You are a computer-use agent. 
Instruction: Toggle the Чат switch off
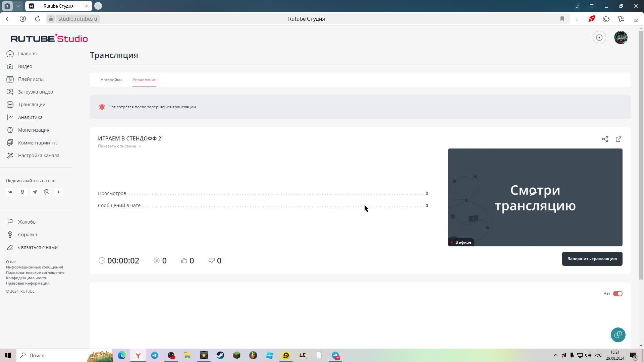coord(618,294)
